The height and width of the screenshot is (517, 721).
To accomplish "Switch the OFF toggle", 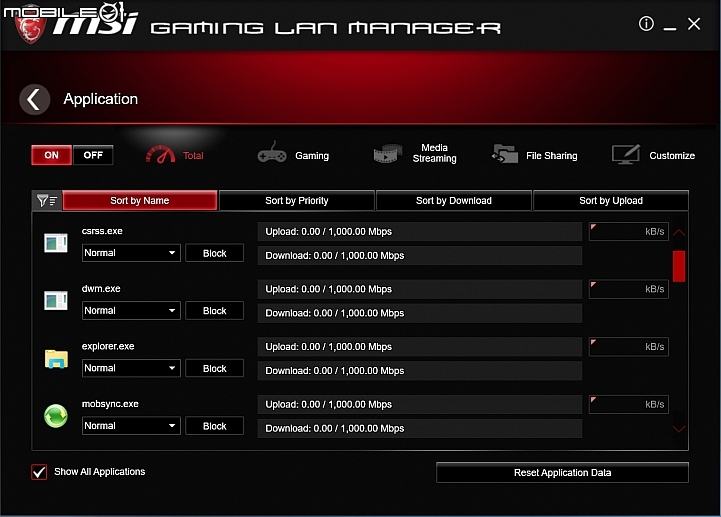I will coord(93,155).
